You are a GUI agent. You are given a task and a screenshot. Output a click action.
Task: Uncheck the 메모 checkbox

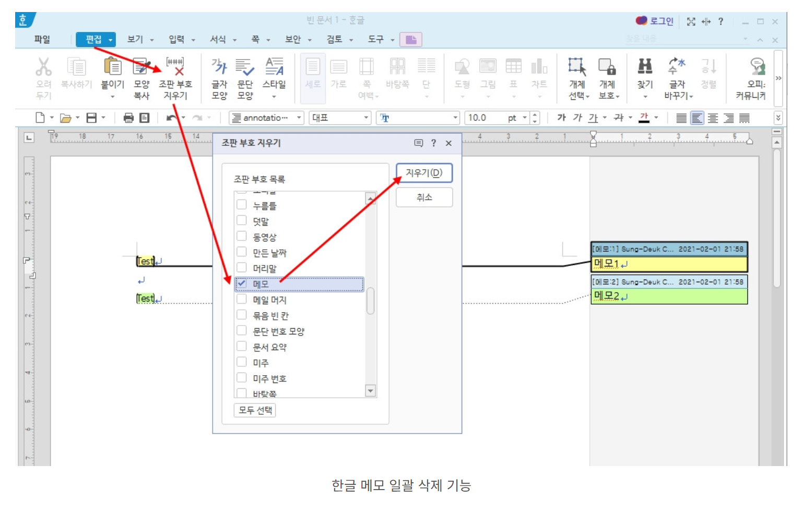(241, 284)
